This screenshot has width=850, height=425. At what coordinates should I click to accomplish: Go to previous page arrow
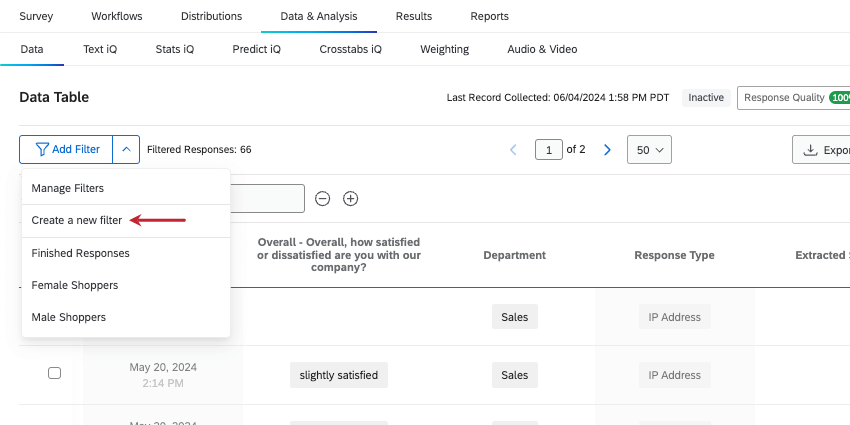click(x=514, y=150)
